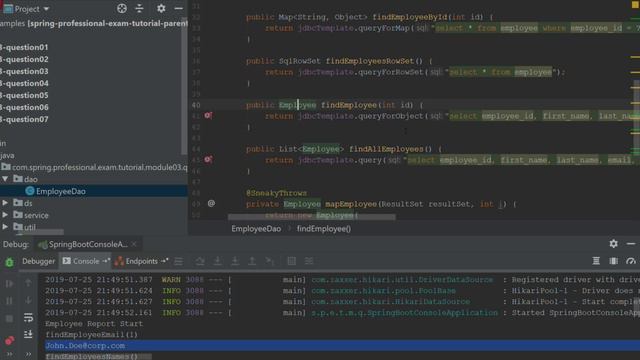Select the question04 module in the project tree
The width and height of the screenshot is (640, 360).
pos(24,83)
